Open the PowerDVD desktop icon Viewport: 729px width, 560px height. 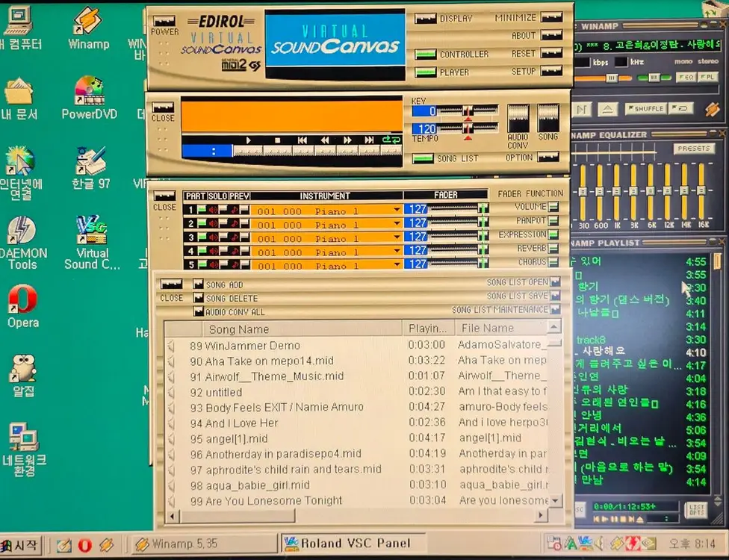(89, 98)
